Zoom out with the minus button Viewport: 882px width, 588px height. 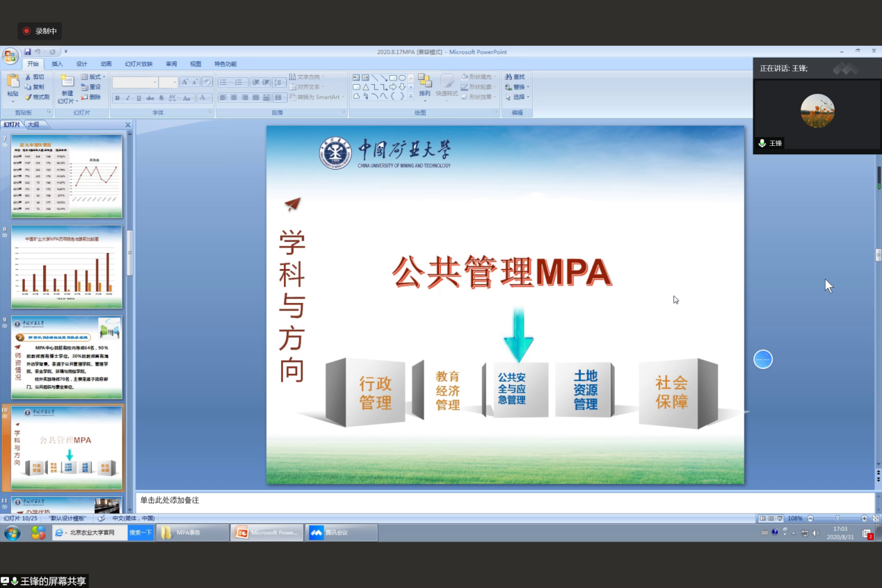pos(810,518)
